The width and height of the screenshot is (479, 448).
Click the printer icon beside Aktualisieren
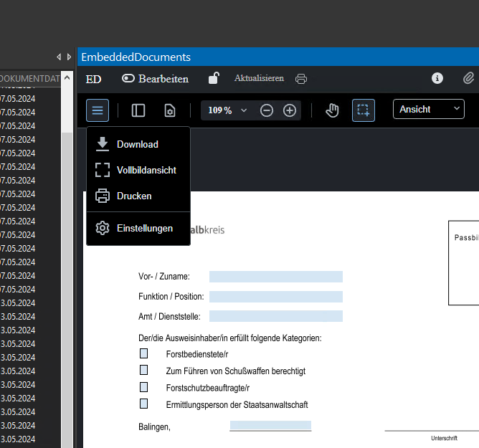coord(301,78)
